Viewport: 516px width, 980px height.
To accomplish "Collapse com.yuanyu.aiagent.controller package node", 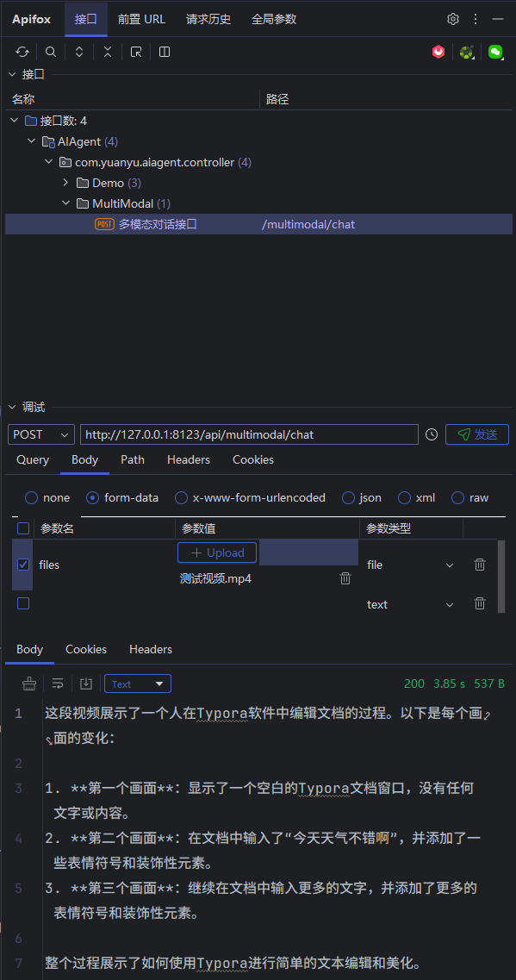I will (48, 162).
